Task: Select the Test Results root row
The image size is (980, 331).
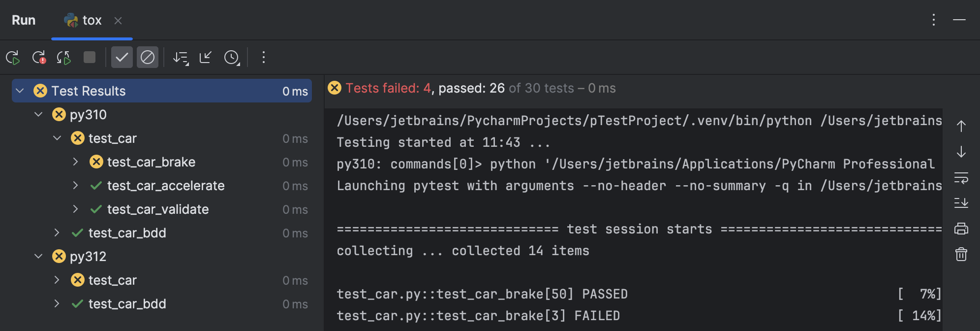Action: 89,91
